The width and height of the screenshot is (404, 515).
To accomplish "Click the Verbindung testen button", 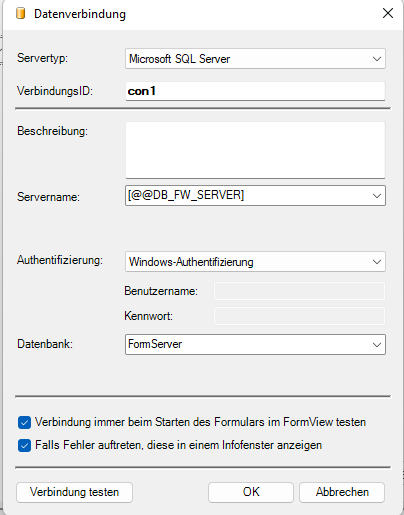I will pyautogui.click(x=74, y=492).
